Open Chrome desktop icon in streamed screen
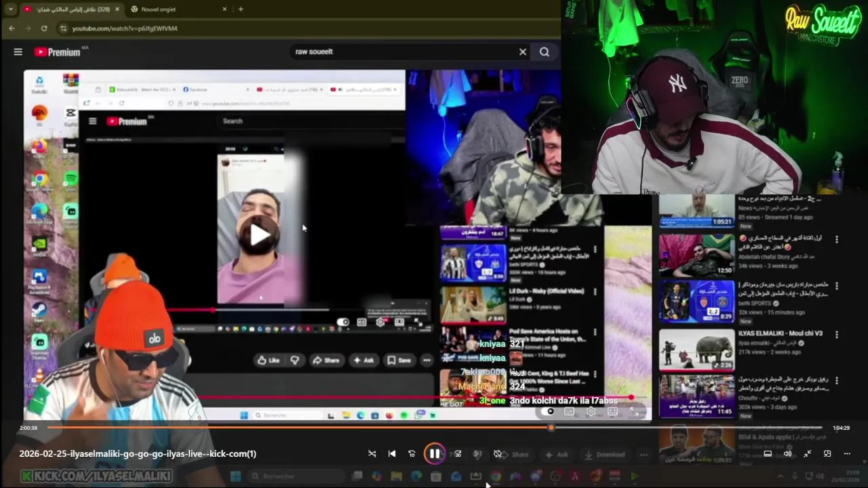This screenshot has height=488, width=868. click(40, 180)
